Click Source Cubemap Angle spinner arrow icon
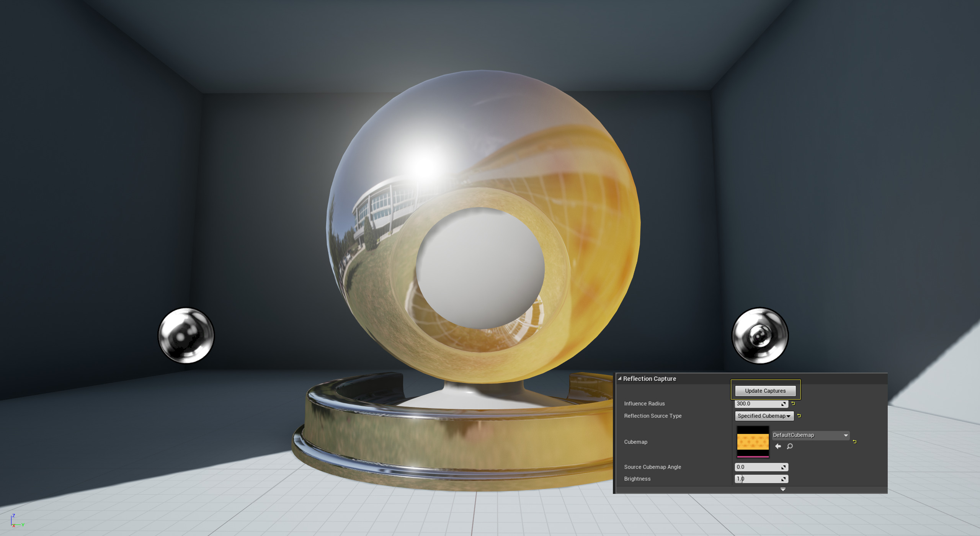The height and width of the screenshot is (536, 980). click(x=784, y=467)
